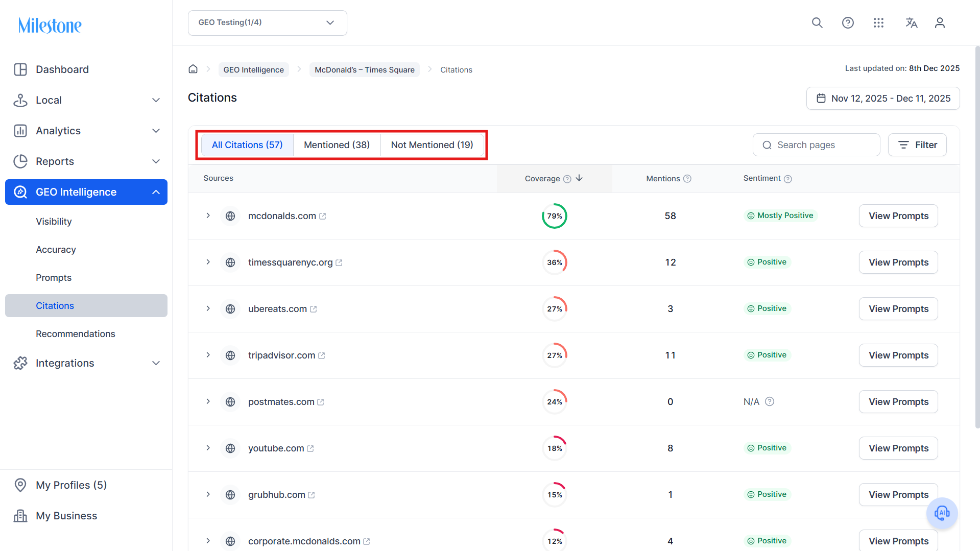Click the McDonald's – Times Square breadcrumb

point(365,70)
